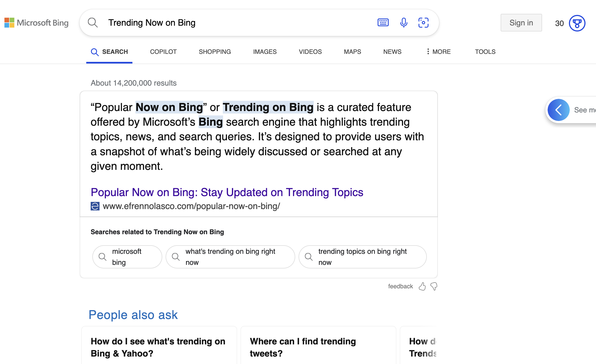Switch to the Shopping tab
The image size is (596, 364).
(215, 52)
